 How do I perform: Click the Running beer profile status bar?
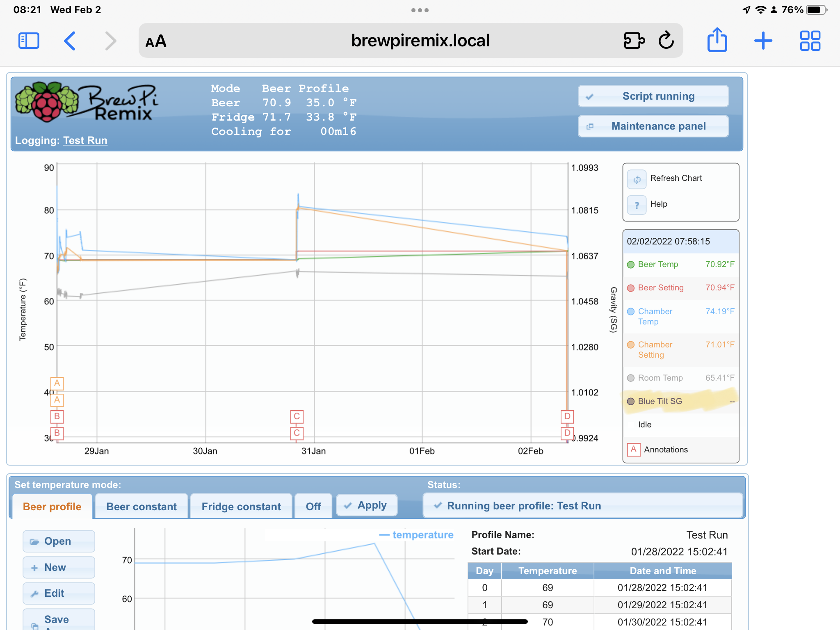[583, 506]
